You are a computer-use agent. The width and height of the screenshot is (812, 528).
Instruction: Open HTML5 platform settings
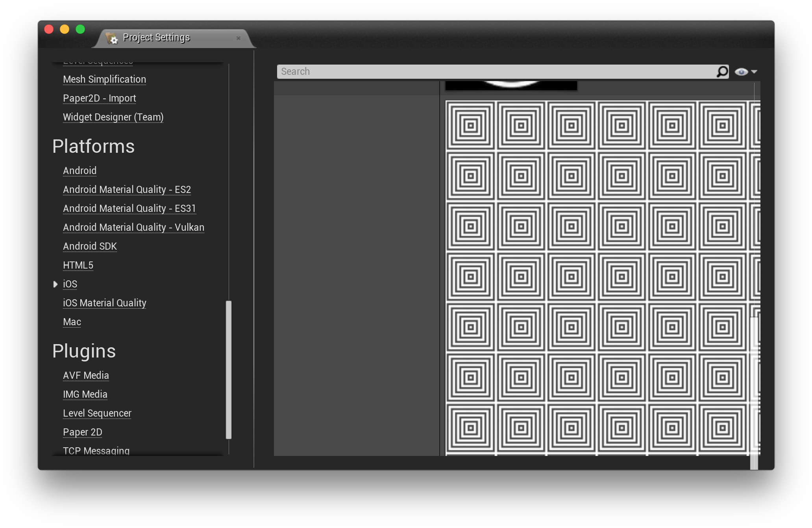point(78,265)
